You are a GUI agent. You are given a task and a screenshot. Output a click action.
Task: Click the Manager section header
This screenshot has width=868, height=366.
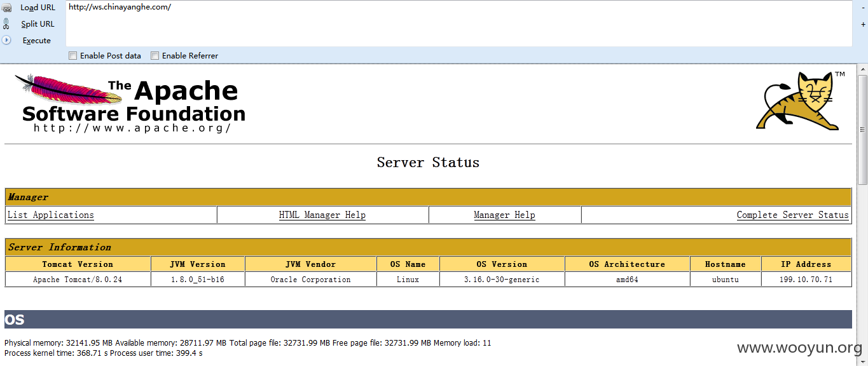(x=428, y=197)
